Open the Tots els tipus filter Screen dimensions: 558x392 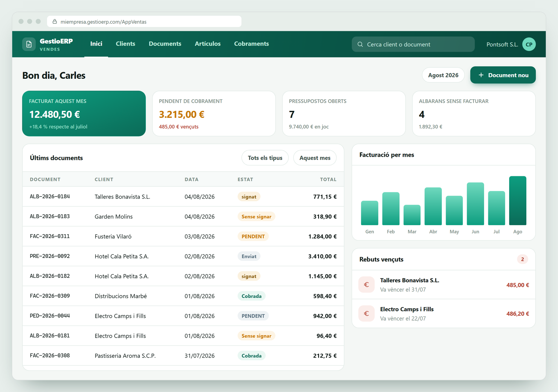(265, 158)
